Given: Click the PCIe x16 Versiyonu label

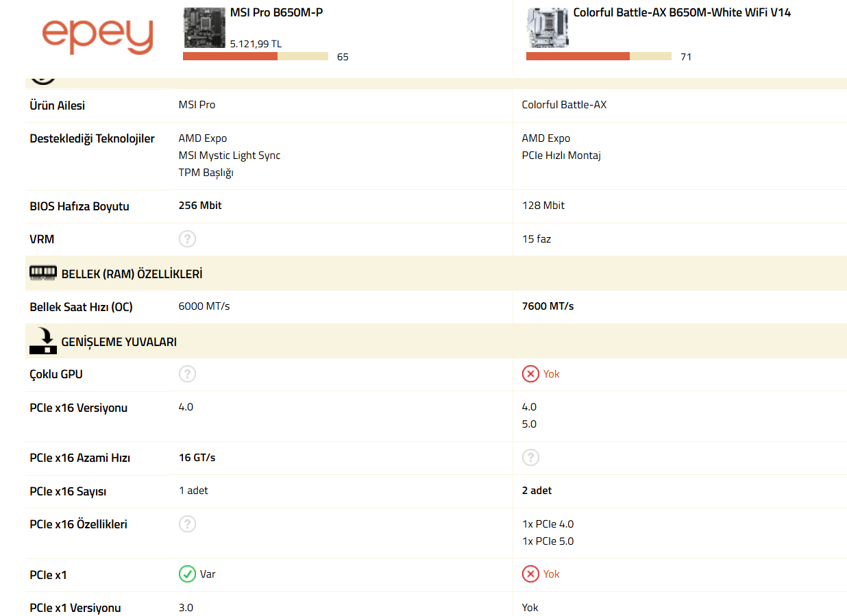Looking at the screenshot, I should coord(79,408).
